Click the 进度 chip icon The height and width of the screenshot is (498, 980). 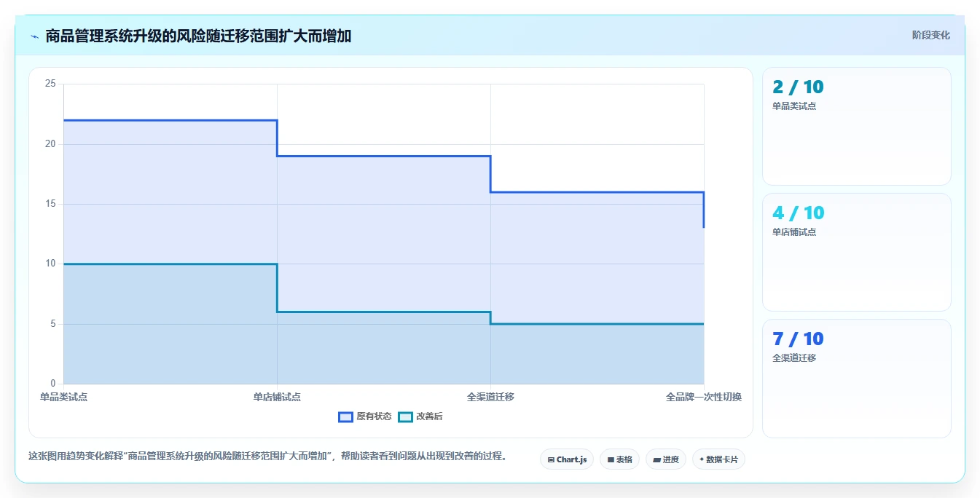pyautogui.click(x=656, y=459)
